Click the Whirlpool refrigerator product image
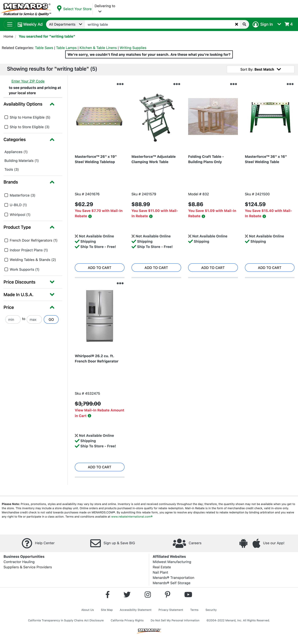The height and width of the screenshot is (644, 298). (x=99, y=316)
